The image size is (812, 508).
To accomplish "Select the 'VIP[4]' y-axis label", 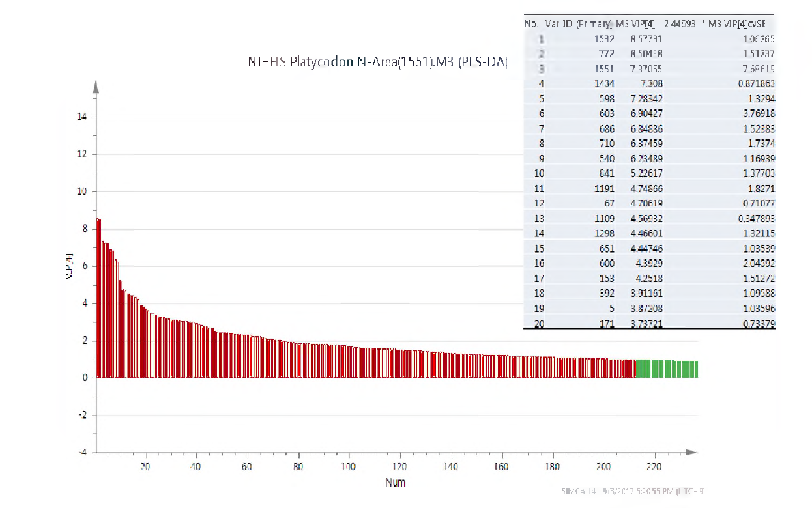I will (x=69, y=266).
